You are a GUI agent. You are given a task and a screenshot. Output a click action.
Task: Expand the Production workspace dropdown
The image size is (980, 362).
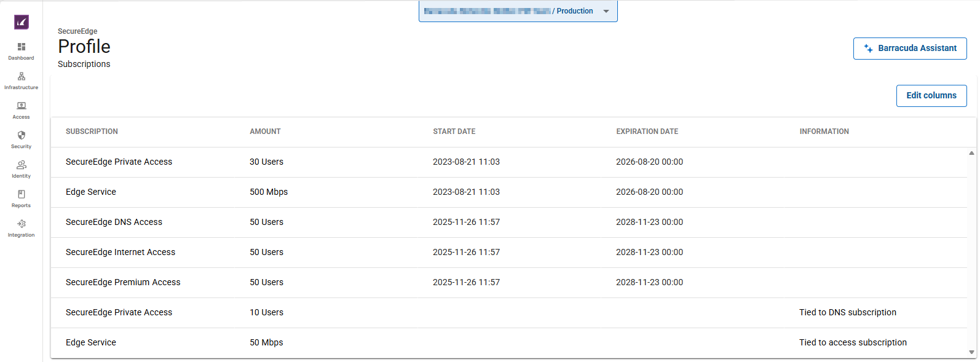coord(606,11)
